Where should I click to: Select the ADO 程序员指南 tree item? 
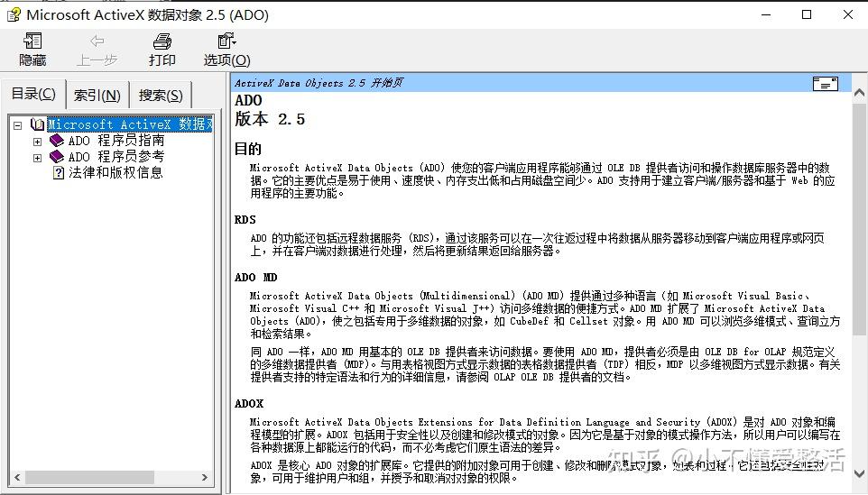point(116,141)
